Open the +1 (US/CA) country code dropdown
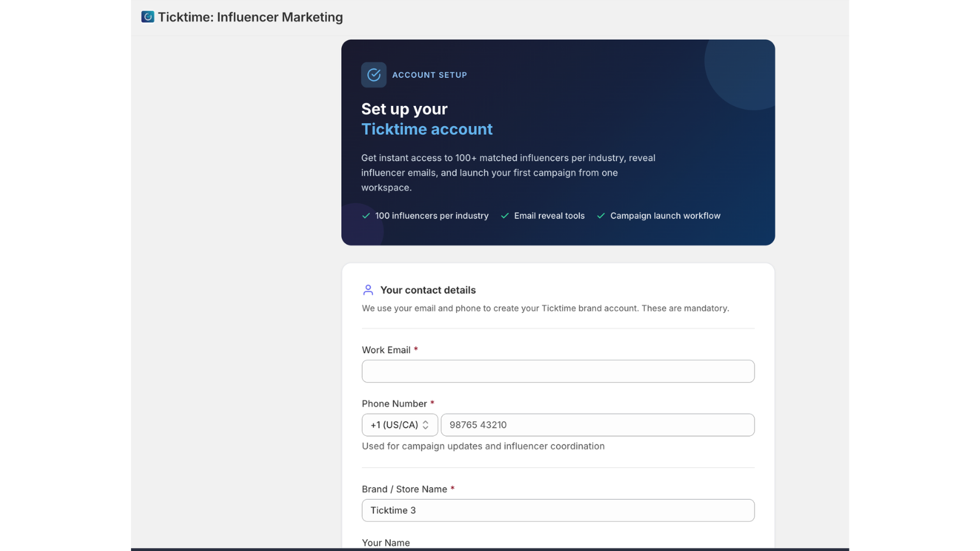Image resolution: width=980 pixels, height=551 pixels. click(400, 425)
